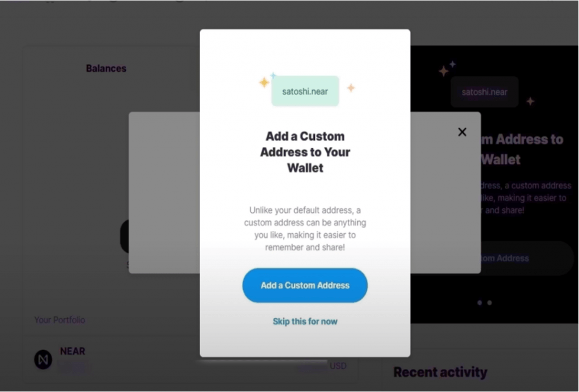This screenshot has width=579, height=392.
Task: Select the first carousel dot indicator
Action: pos(479,303)
